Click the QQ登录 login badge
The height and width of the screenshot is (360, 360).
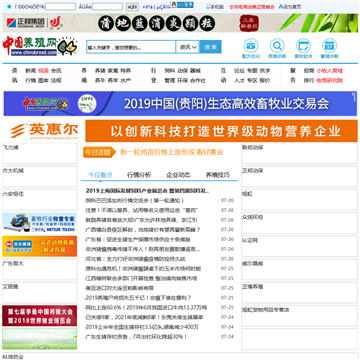182,5
